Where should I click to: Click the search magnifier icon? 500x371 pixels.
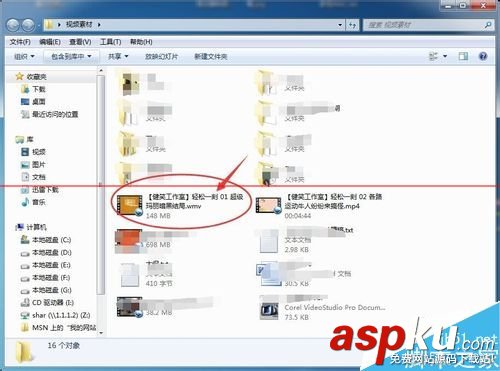tap(488, 25)
